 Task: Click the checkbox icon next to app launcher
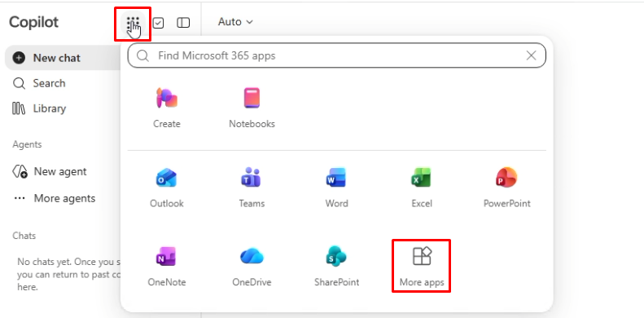pos(158,23)
